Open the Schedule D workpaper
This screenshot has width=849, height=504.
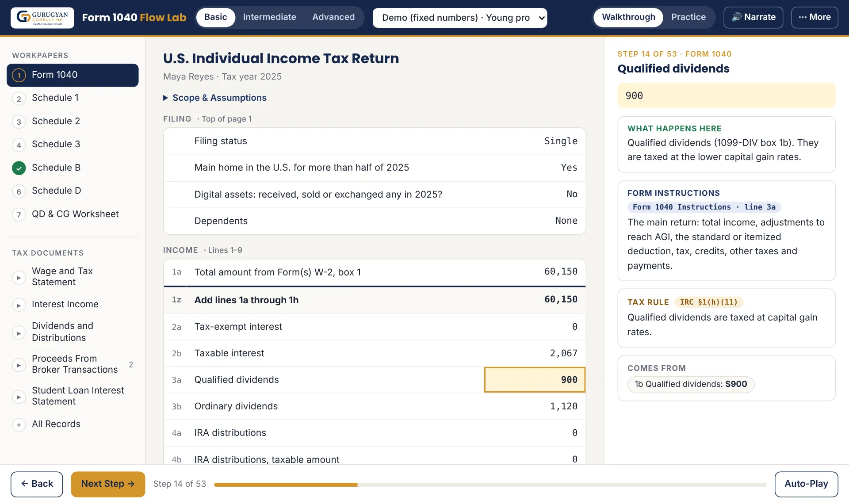73,191
